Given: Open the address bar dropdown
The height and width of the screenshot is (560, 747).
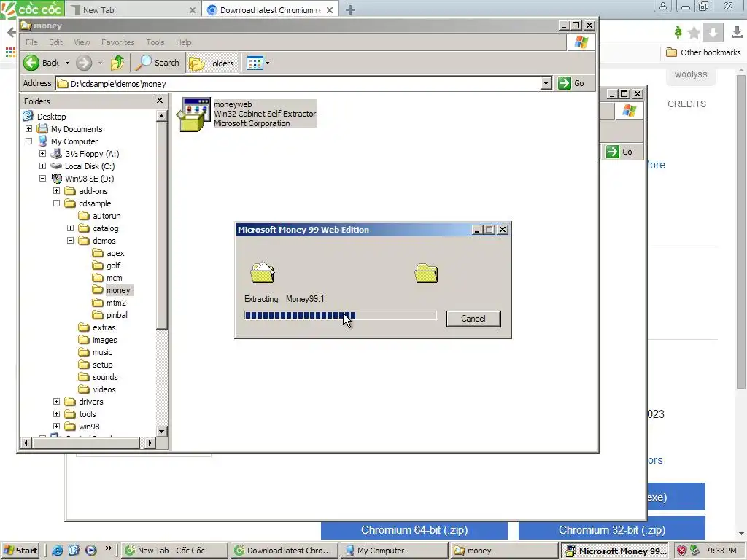Looking at the screenshot, I should click(546, 83).
